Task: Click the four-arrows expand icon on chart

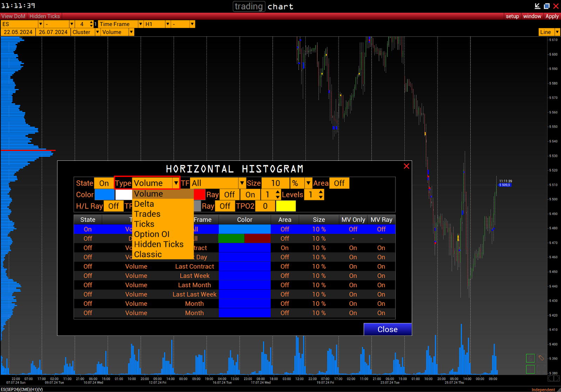Action: tap(541, 369)
